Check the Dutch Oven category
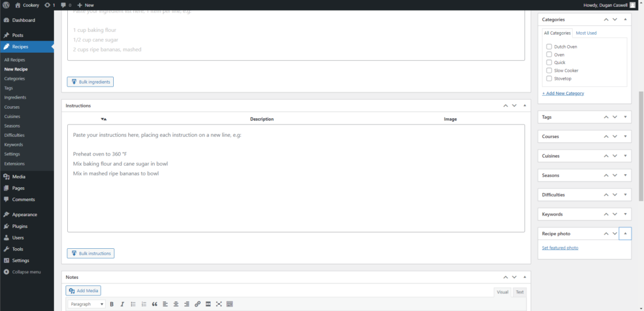The height and width of the screenshot is (311, 644). pos(549,46)
